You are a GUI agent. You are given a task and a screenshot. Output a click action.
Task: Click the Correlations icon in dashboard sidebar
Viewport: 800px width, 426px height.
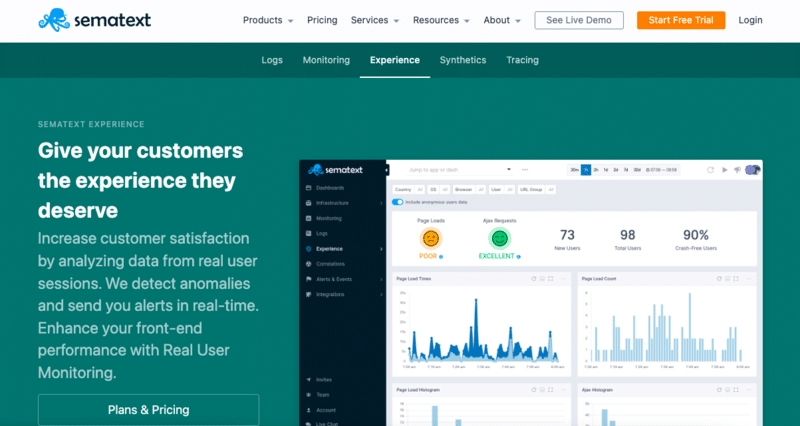tap(308, 264)
